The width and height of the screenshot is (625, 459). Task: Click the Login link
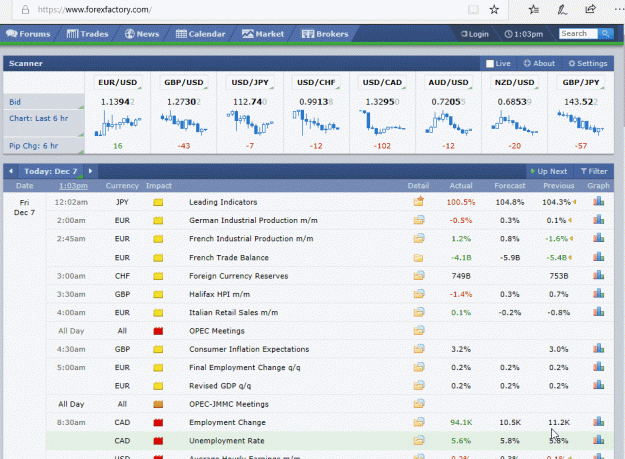coord(474,34)
